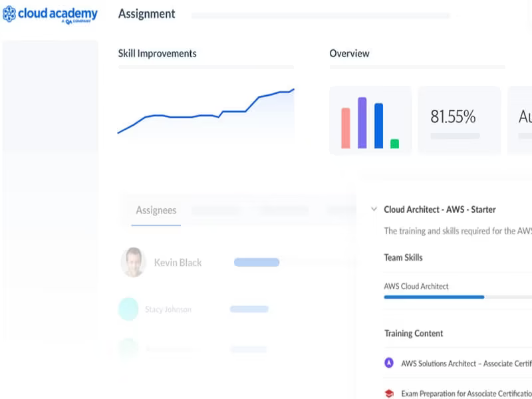Open Kevin Black's avatar photo
532x399 pixels.
coord(134,262)
